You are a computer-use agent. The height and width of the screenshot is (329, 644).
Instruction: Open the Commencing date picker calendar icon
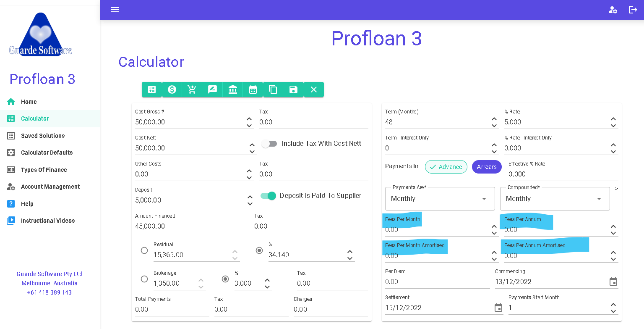click(x=613, y=282)
